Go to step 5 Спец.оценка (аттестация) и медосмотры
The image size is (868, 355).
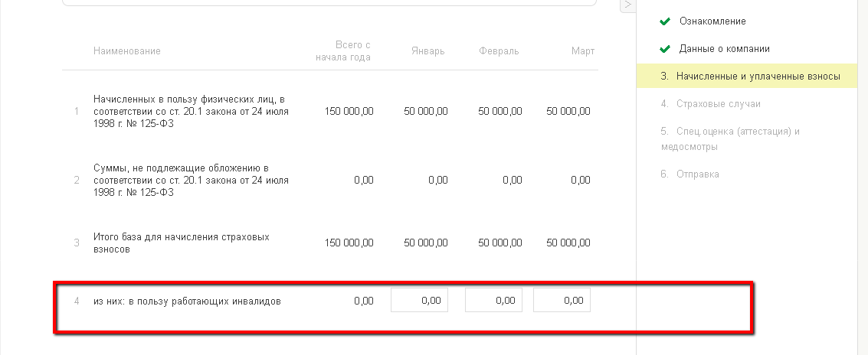click(x=730, y=138)
